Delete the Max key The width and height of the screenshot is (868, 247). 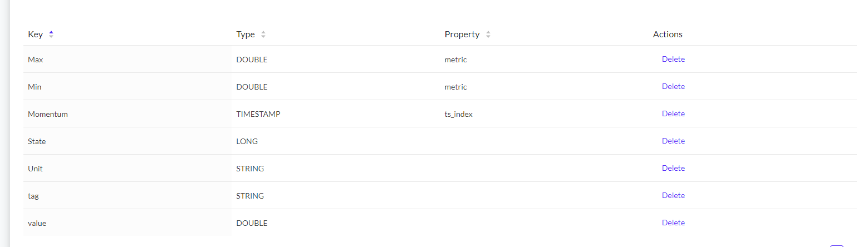click(x=673, y=59)
